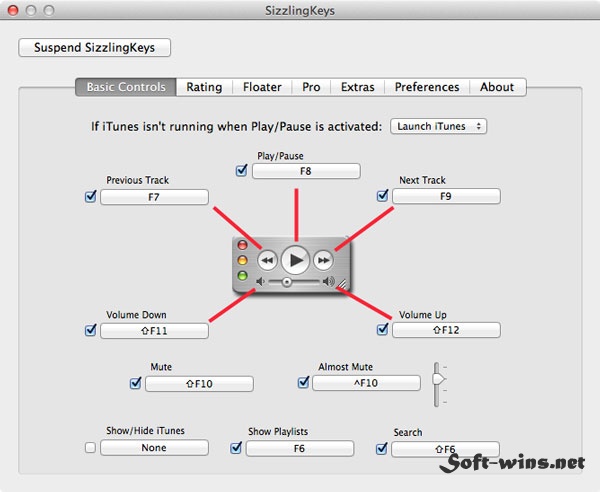Close the SizzlingKeys window
This screenshot has height=492, width=600.
coord(13,10)
